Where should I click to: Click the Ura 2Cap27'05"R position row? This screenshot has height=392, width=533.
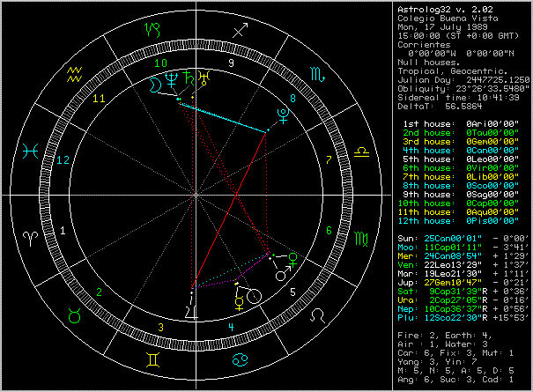click(x=463, y=300)
